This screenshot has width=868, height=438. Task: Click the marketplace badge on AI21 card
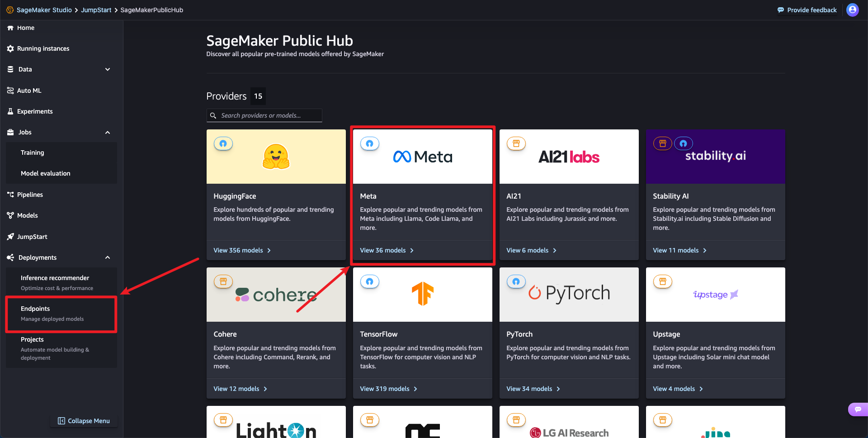coord(516,143)
